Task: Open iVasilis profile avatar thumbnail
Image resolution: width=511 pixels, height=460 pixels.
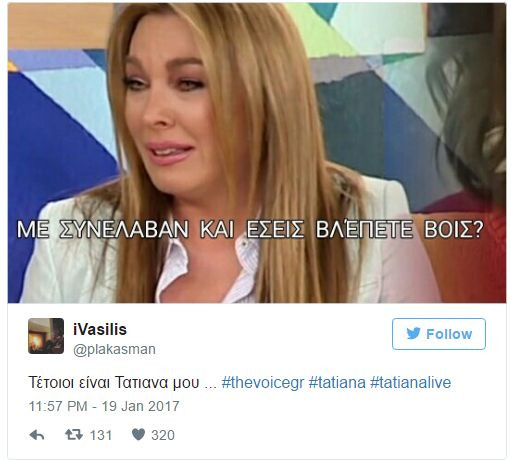Action: (x=46, y=336)
